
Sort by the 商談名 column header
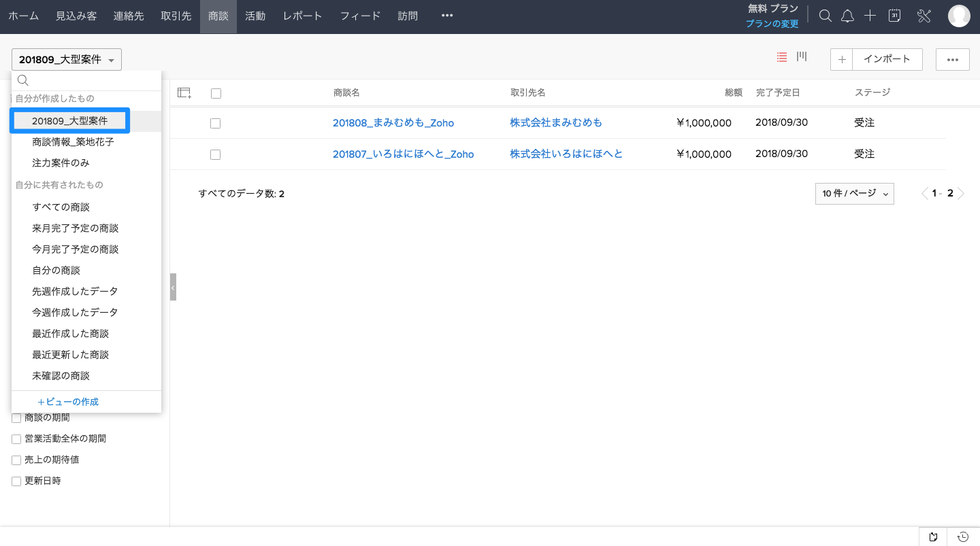click(x=346, y=92)
